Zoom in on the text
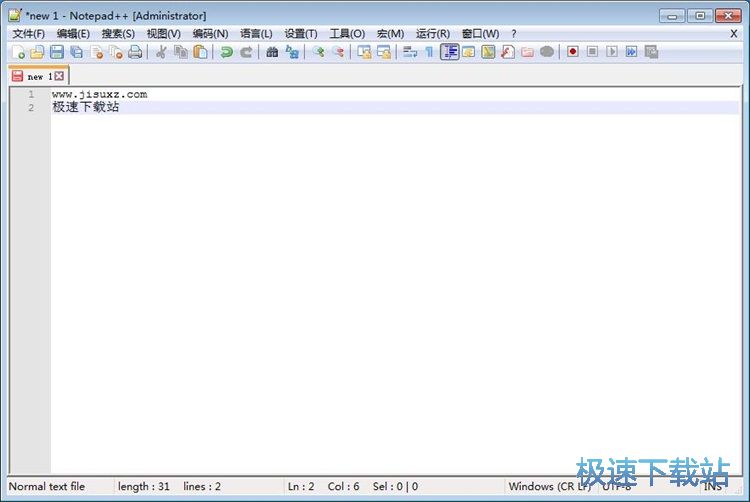This screenshot has width=750, height=502. coord(318,52)
